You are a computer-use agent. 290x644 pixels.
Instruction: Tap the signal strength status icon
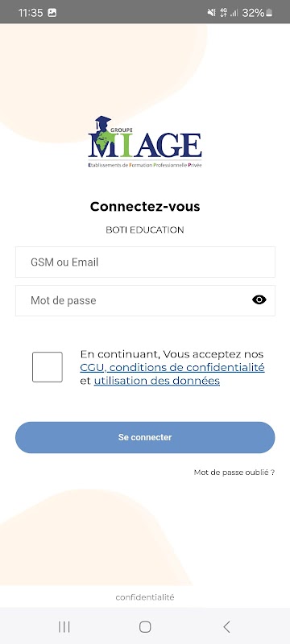pos(234,13)
